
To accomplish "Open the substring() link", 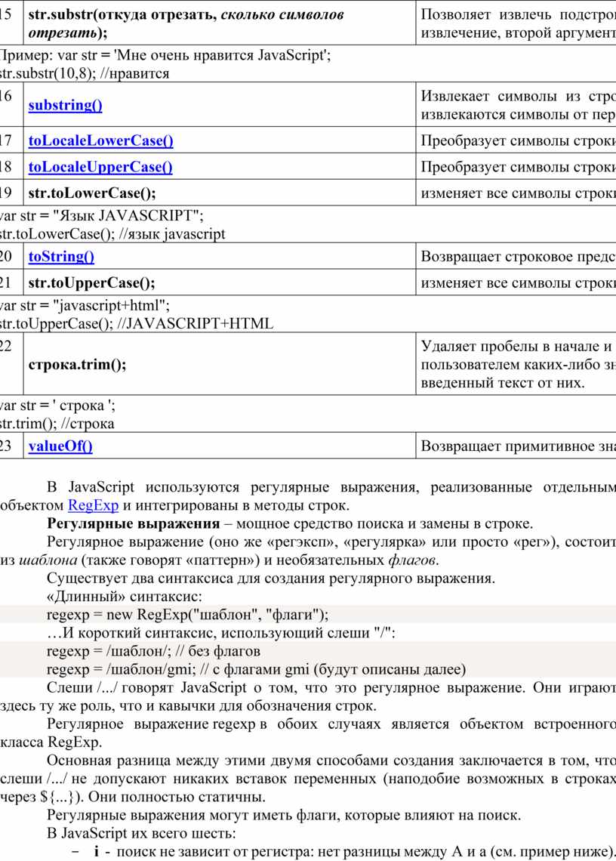I will point(66,105).
